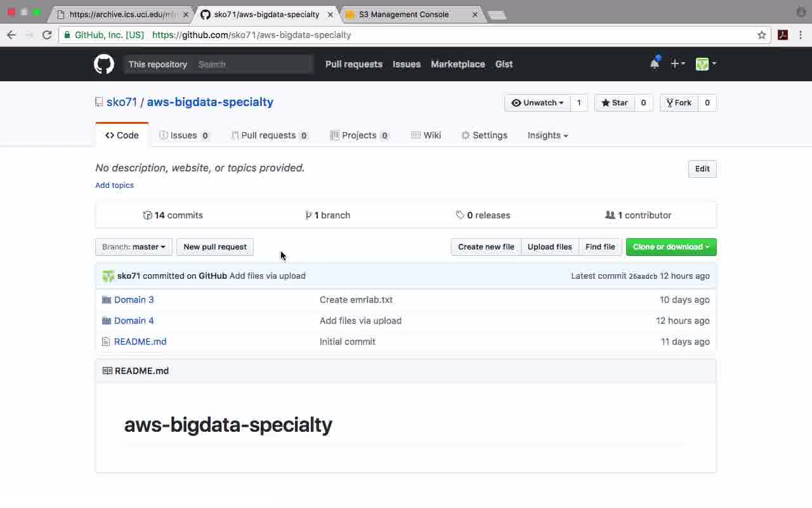The width and height of the screenshot is (812, 508).
Task: Click the sko71 committer avatar
Action: pos(108,276)
